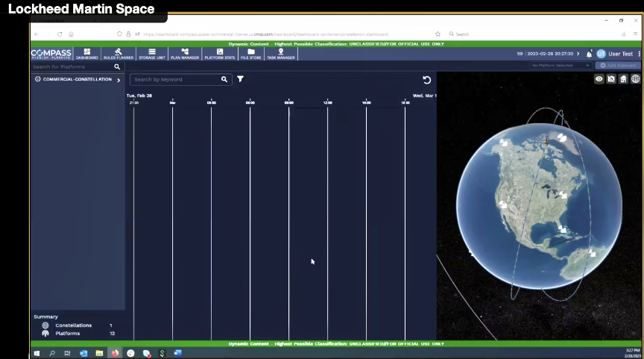Open the notifications bell
Image resolution: width=644 pixels, height=359 pixels.
[x=589, y=54]
